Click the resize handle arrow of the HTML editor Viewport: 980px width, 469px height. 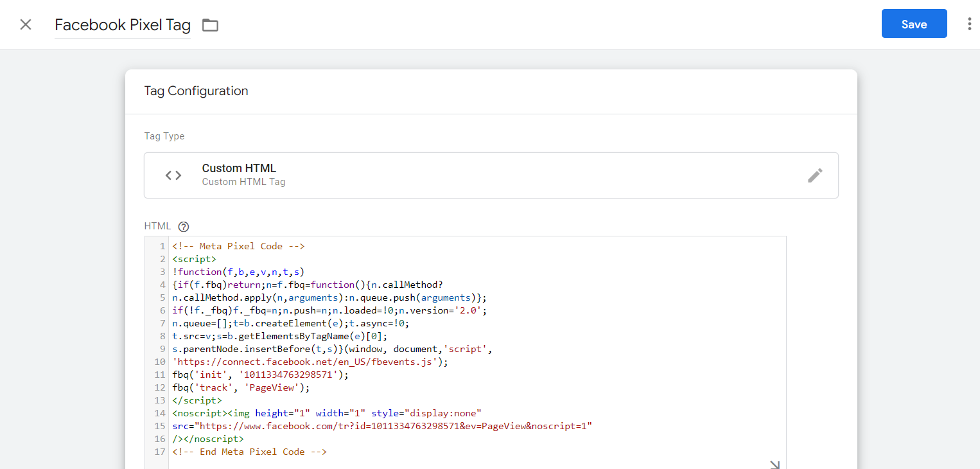(774, 465)
